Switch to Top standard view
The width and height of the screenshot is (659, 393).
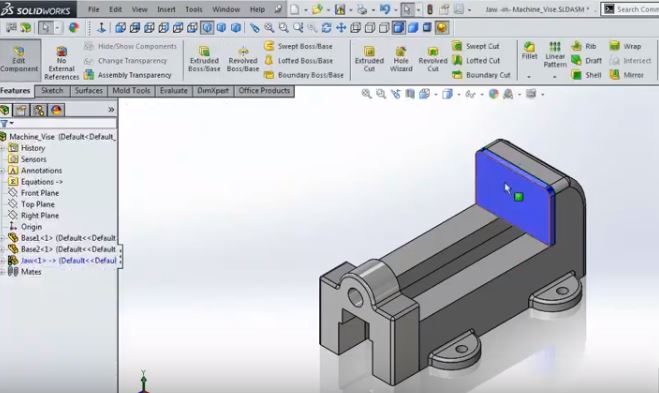[x=178, y=28]
